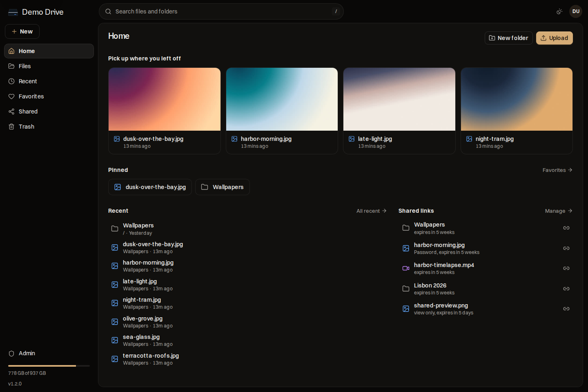The width and height of the screenshot is (588, 392).
Task: Copy link icon for Wallpapers shared link
Action: (566, 228)
